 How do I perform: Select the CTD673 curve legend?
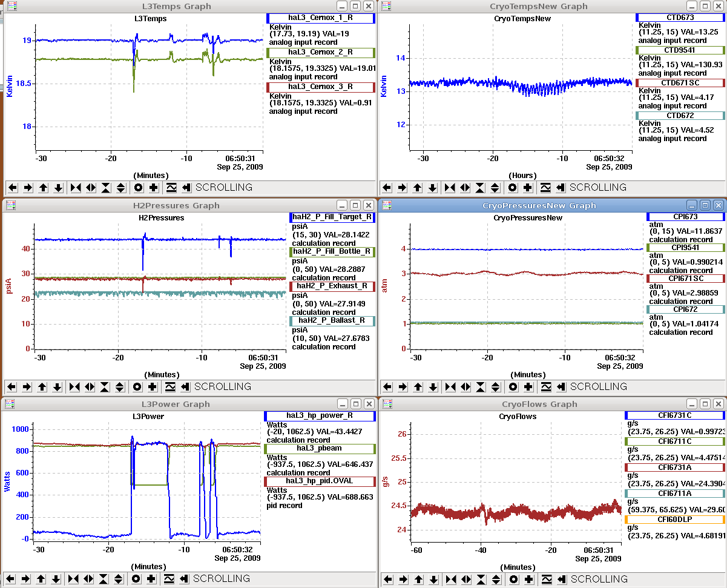pyautogui.click(x=680, y=18)
